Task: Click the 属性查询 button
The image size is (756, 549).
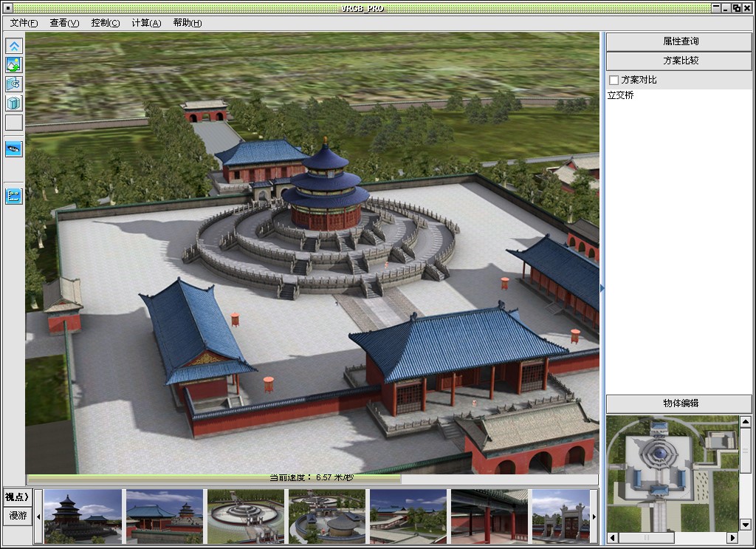Action: pos(679,41)
